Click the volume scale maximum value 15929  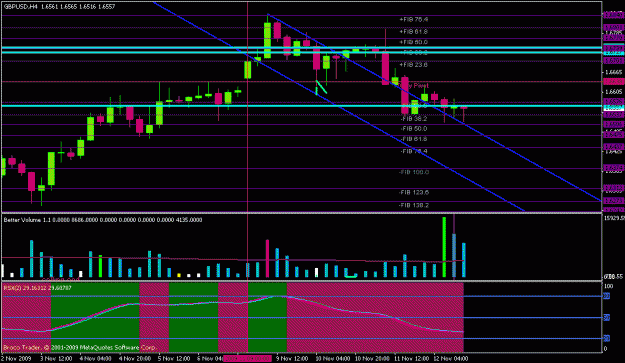614,218
